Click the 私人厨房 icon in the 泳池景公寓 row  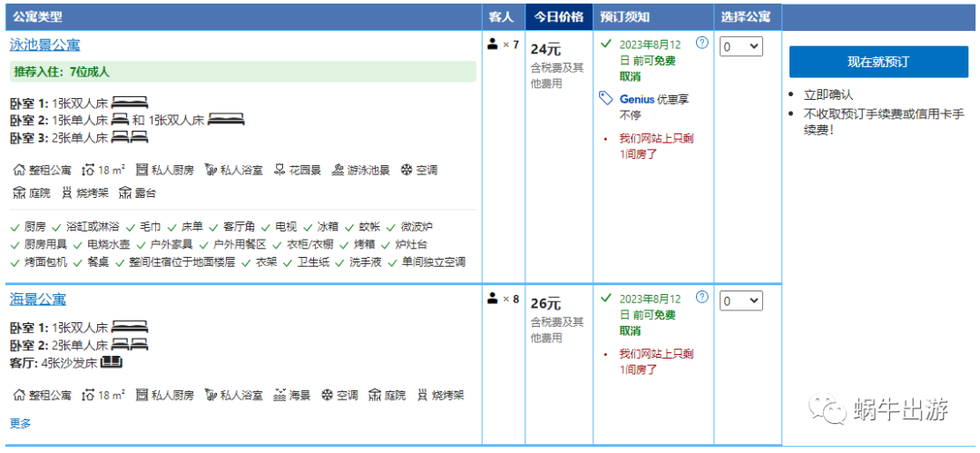point(142,170)
